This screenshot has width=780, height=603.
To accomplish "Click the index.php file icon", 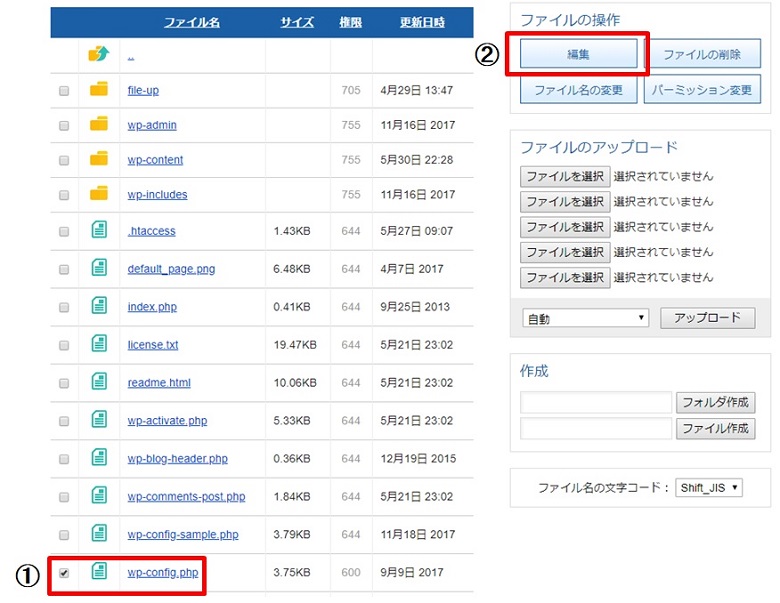I will [99, 305].
